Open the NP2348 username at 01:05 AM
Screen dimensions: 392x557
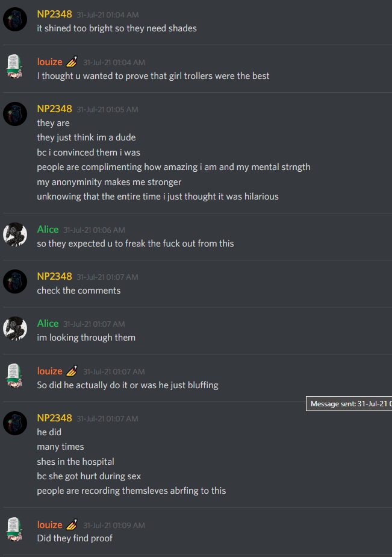[54, 109]
